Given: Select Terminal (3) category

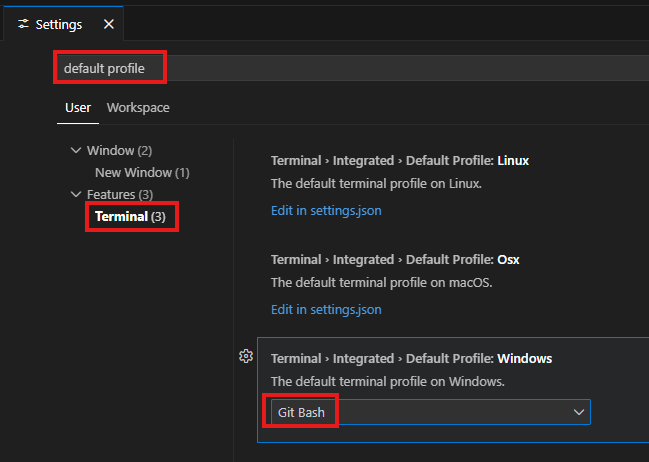Looking at the screenshot, I should click(x=131, y=216).
